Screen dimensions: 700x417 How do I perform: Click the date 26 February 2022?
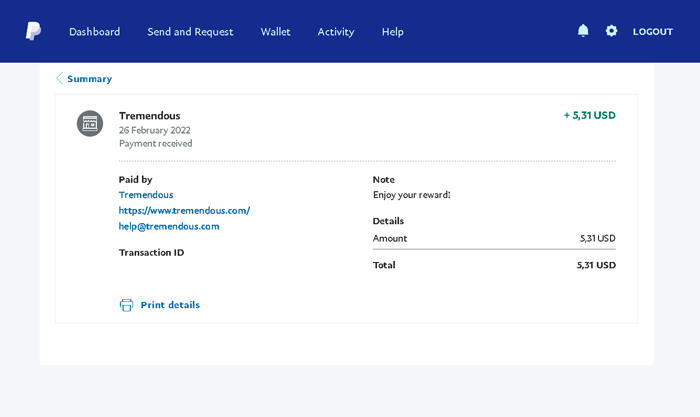pyautogui.click(x=154, y=130)
